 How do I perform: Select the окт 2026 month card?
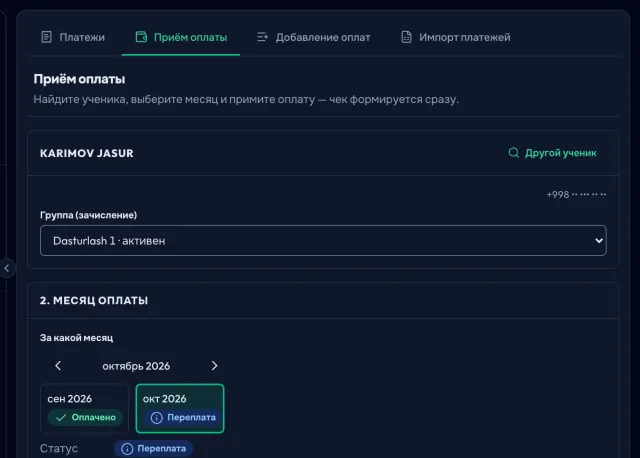click(x=180, y=408)
